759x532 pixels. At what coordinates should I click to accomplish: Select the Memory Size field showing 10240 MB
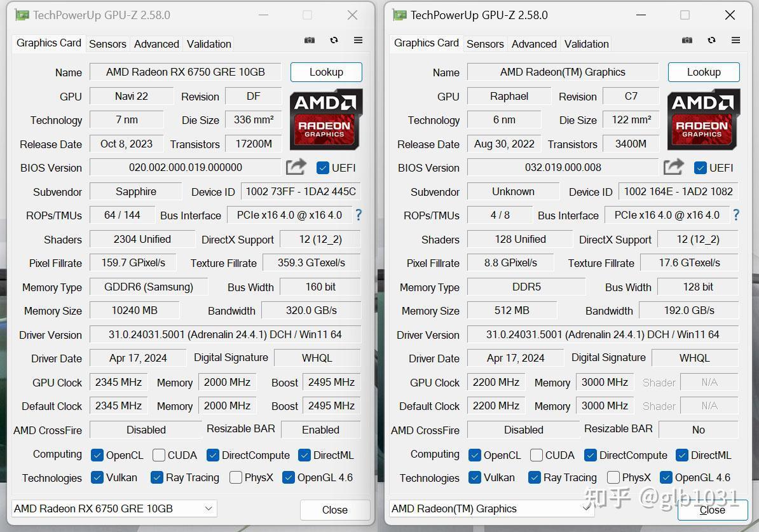tap(135, 310)
